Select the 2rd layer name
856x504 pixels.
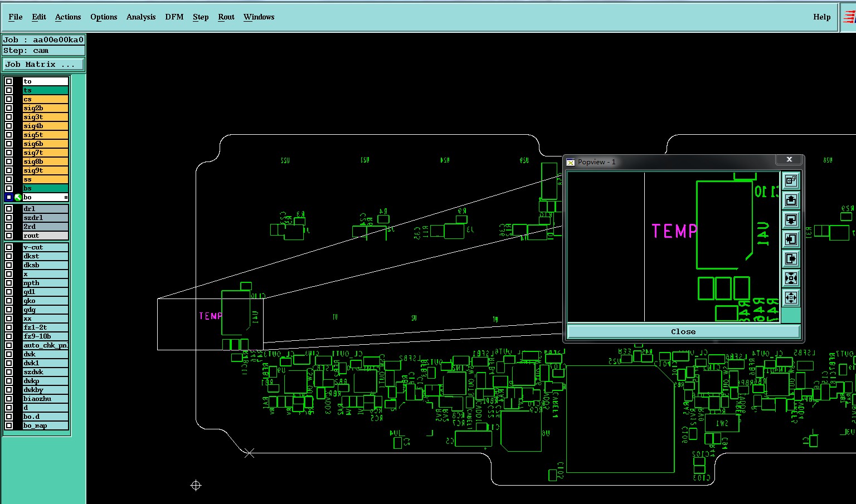[45, 227]
